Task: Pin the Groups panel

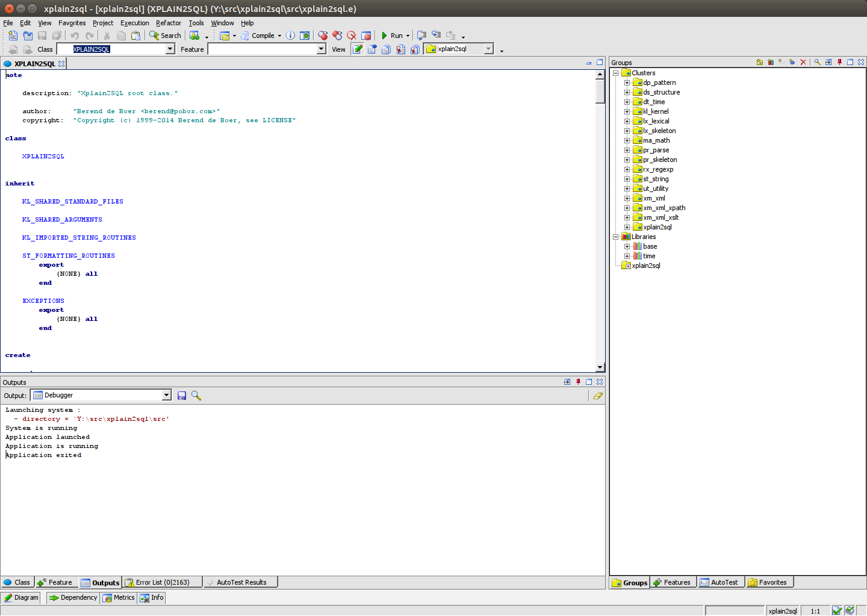Action: 839,62
